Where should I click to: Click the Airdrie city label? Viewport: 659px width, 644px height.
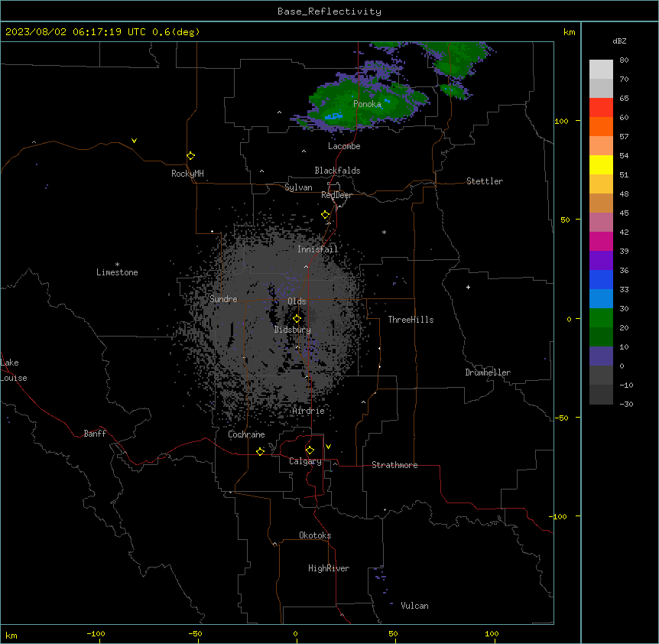tap(308, 411)
